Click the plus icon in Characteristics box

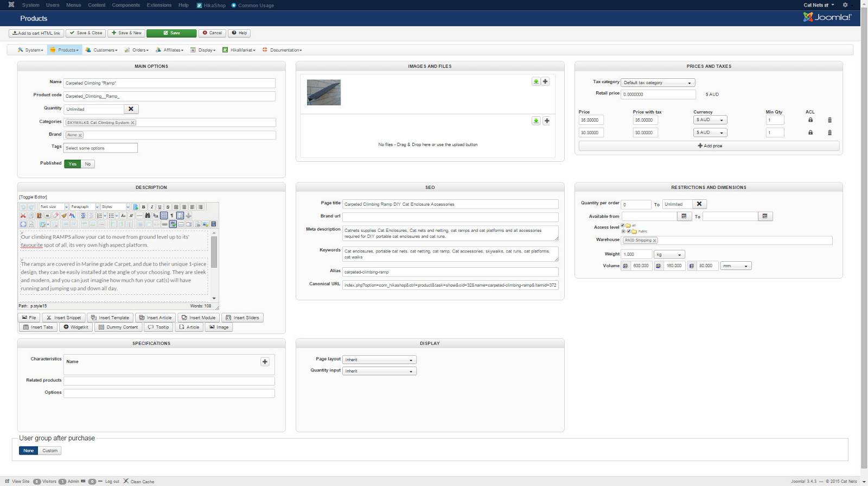pos(265,362)
